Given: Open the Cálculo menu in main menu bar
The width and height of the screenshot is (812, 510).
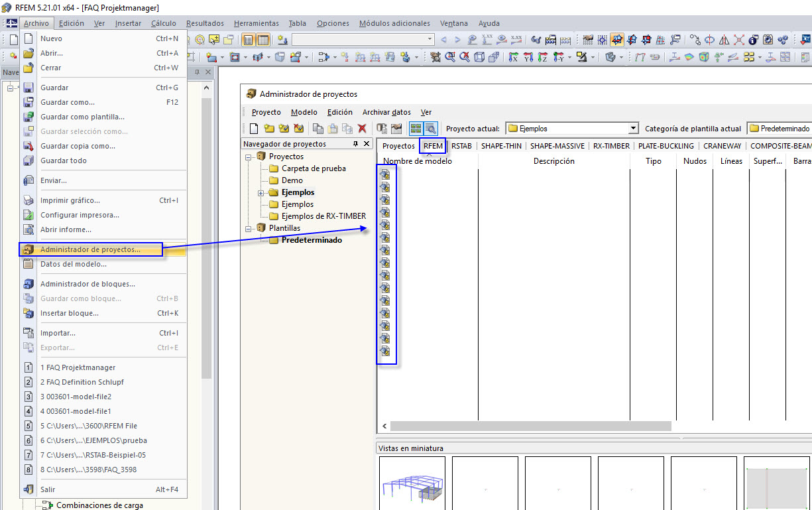Looking at the screenshot, I should click(x=163, y=23).
